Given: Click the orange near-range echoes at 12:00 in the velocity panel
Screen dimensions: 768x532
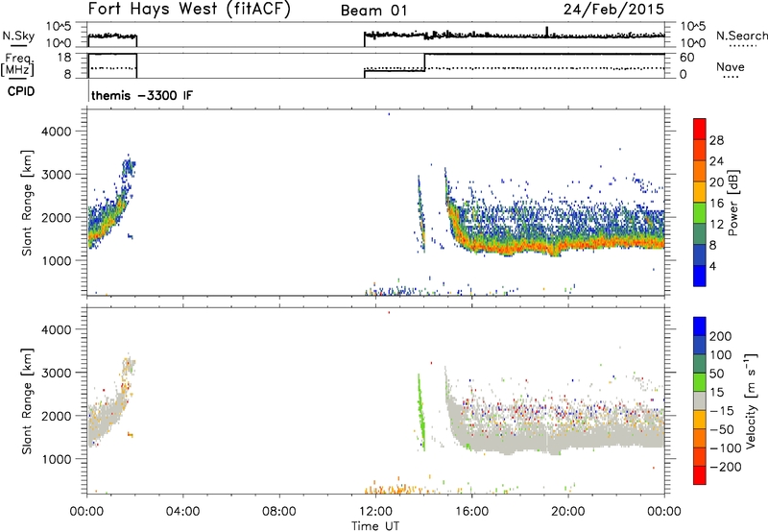Looking at the screenshot, I should point(392,489).
